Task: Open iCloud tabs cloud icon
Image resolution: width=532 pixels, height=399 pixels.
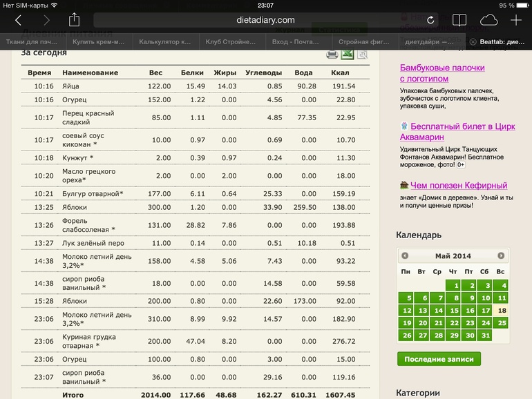Action: pyautogui.click(x=488, y=20)
